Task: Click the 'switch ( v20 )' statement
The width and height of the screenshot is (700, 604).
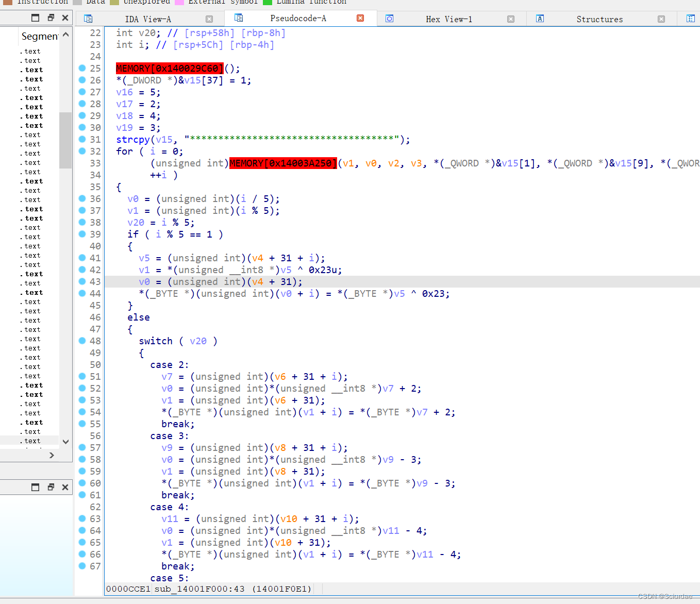Action: (x=178, y=341)
